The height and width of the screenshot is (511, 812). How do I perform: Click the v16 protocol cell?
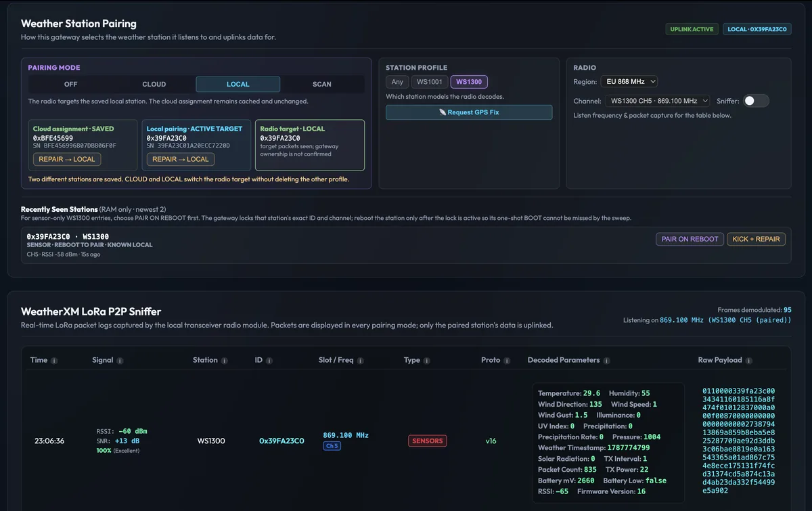point(491,441)
